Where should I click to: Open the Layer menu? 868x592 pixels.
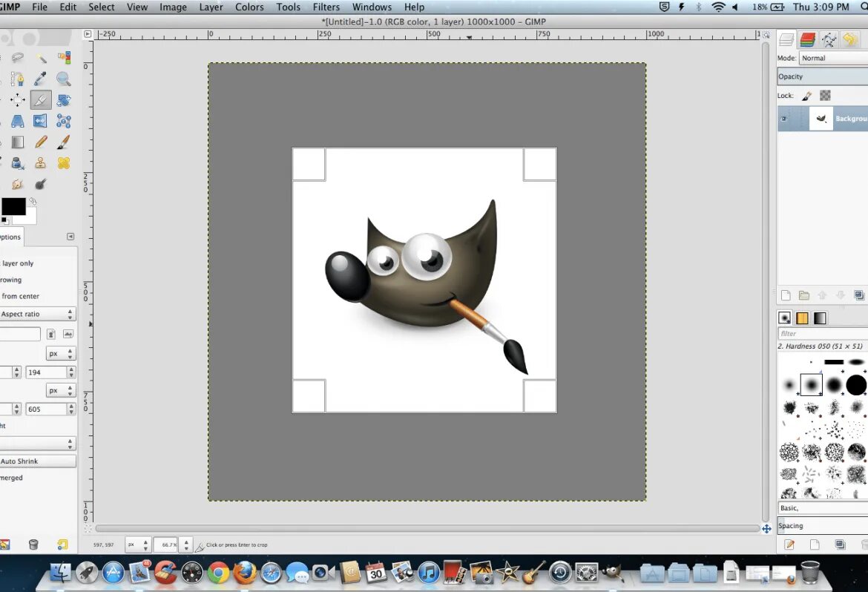(211, 7)
